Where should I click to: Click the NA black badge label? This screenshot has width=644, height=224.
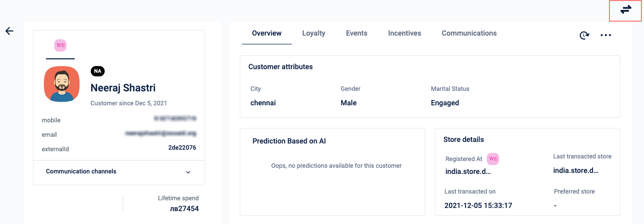pyautogui.click(x=97, y=71)
